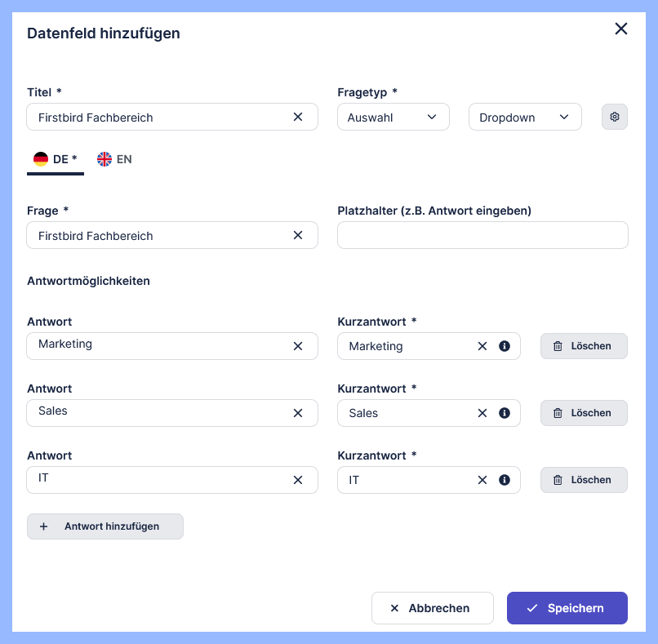This screenshot has width=658, height=644.
Task: Show info icon for Sales Kurzantwort
Action: 505,413
